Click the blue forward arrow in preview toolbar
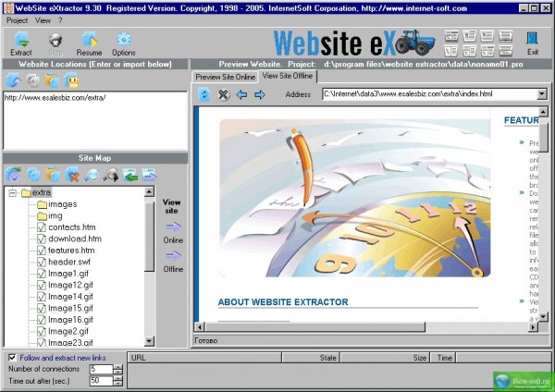Viewport: 555px width, 392px height. [260, 94]
